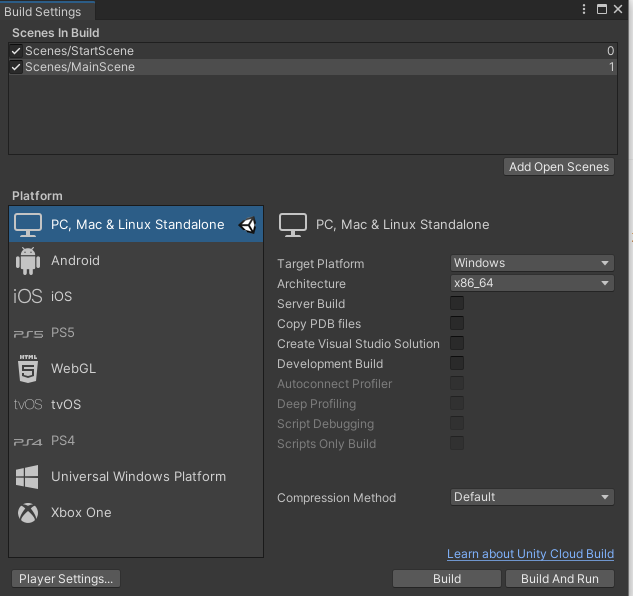This screenshot has width=633, height=596.
Task: Select Android in the platform list
Action: point(136,260)
